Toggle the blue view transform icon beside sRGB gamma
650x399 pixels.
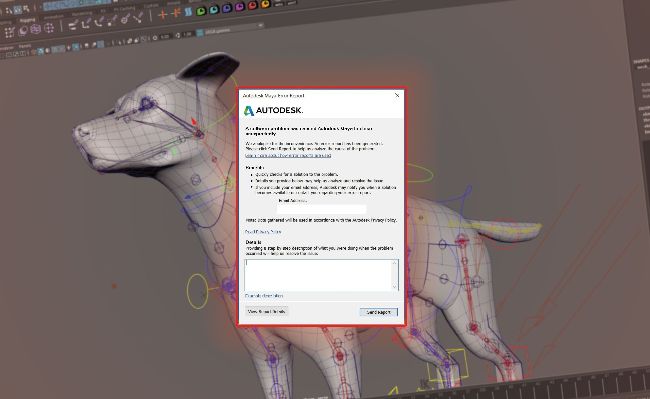point(199,33)
